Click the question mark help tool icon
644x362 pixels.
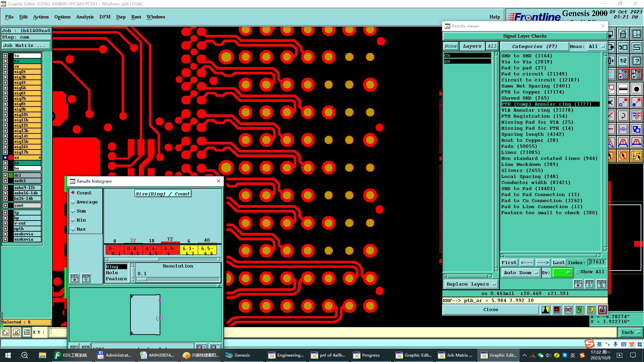tap(636, 61)
